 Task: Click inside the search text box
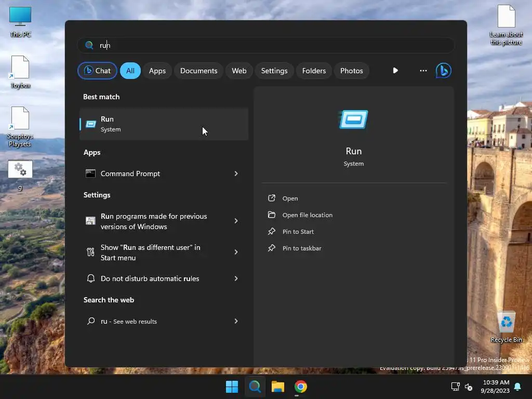click(265, 45)
